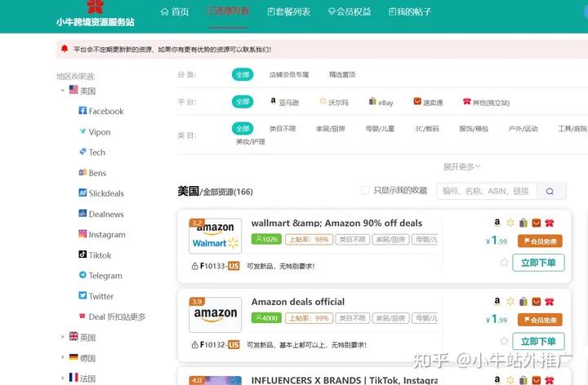Select the Facebook channel icon

(x=82, y=110)
